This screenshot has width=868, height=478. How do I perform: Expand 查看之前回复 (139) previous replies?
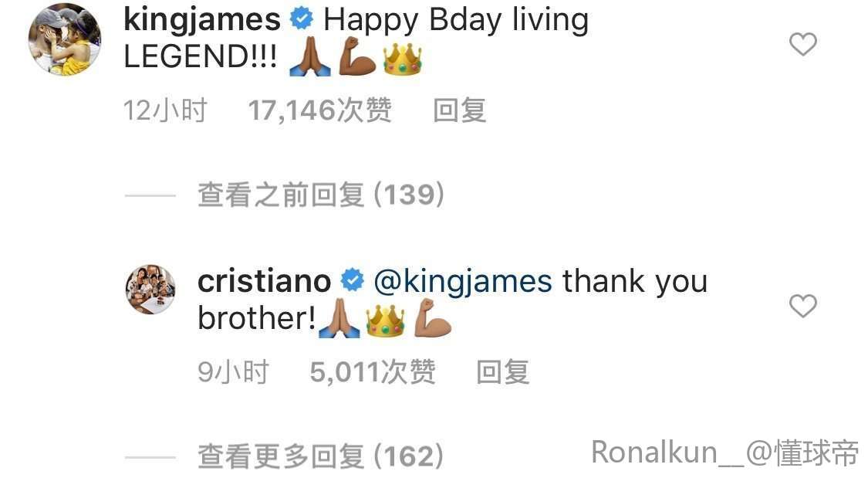[321, 195]
